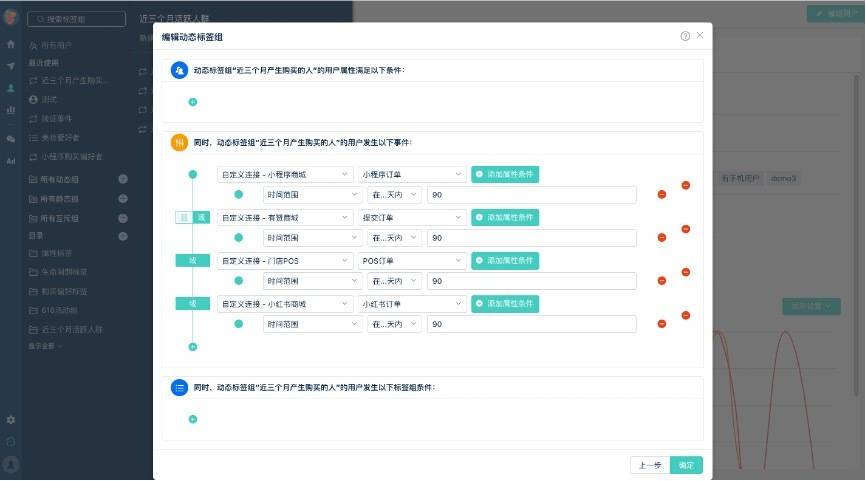
Task: Toggle the 或 connector on POS订单 row
Action: tap(193, 261)
